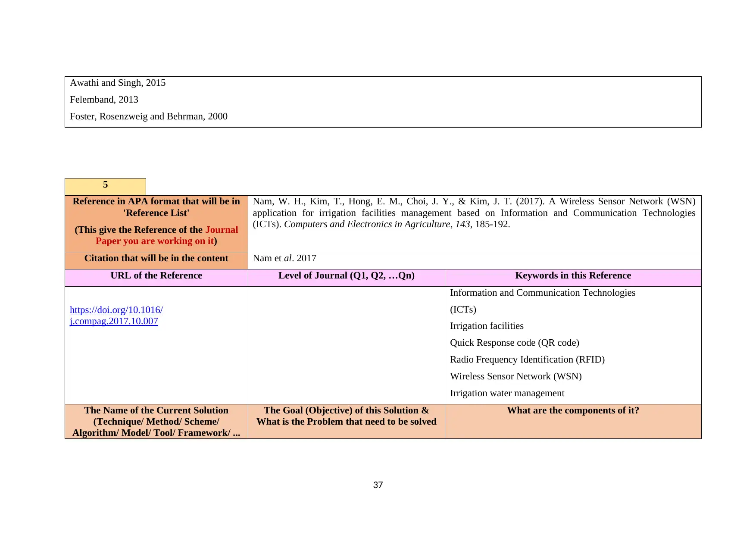
Task: Click 'The Name of the Current Solution' header
Action: point(156,422)
